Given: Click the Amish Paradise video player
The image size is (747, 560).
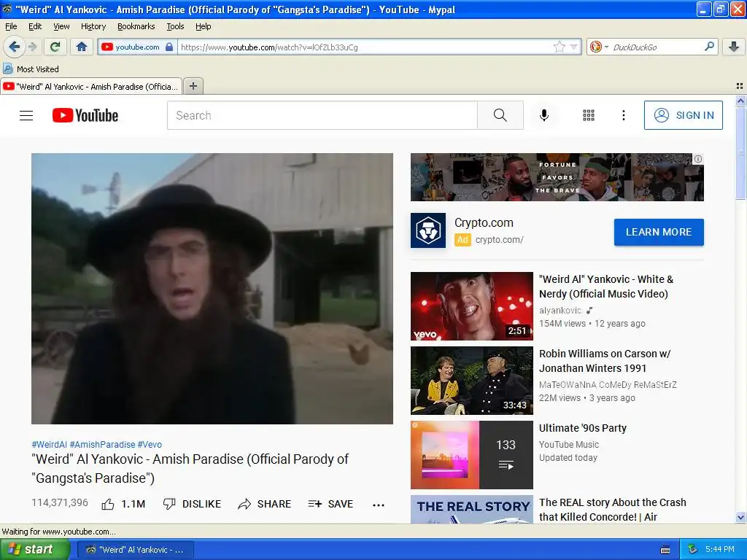Looking at the screenshot, I should tap(212, 289).
